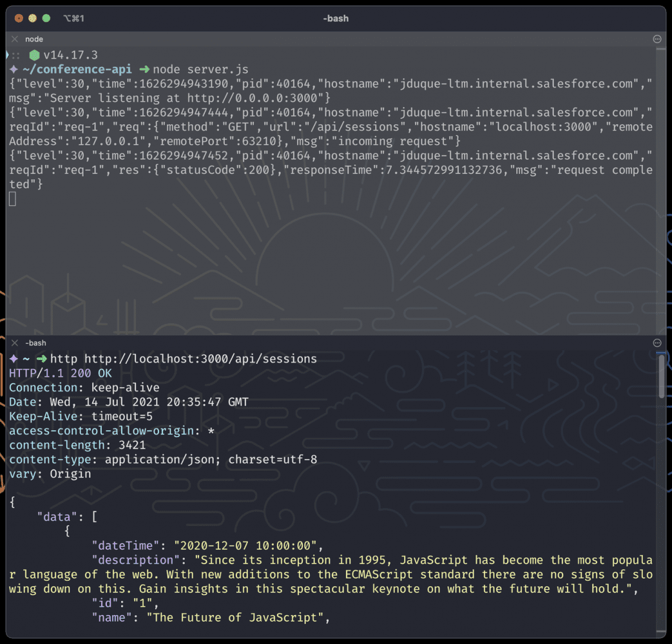This screenshot has height=644, width=672.
Task: Click the star prompt icon in bottom pane
Action: (14, 359)
